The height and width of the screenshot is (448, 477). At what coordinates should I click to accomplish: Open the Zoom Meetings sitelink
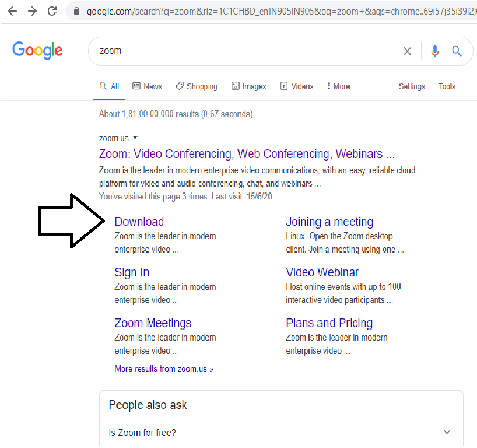(153, 323)
